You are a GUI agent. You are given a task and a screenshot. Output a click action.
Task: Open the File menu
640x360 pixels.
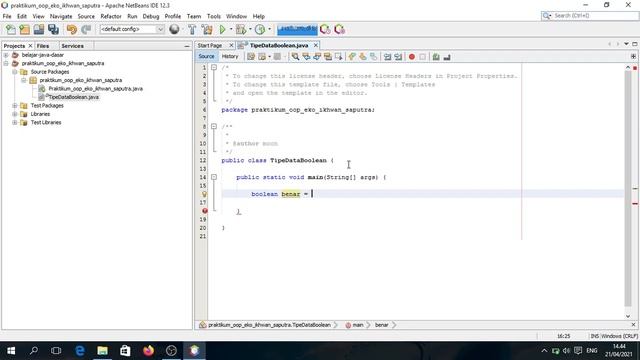tap(7, 16)
